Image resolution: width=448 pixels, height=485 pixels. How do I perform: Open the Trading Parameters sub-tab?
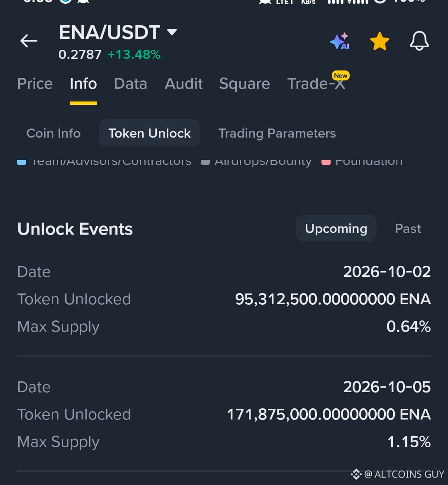click(277, 133)
